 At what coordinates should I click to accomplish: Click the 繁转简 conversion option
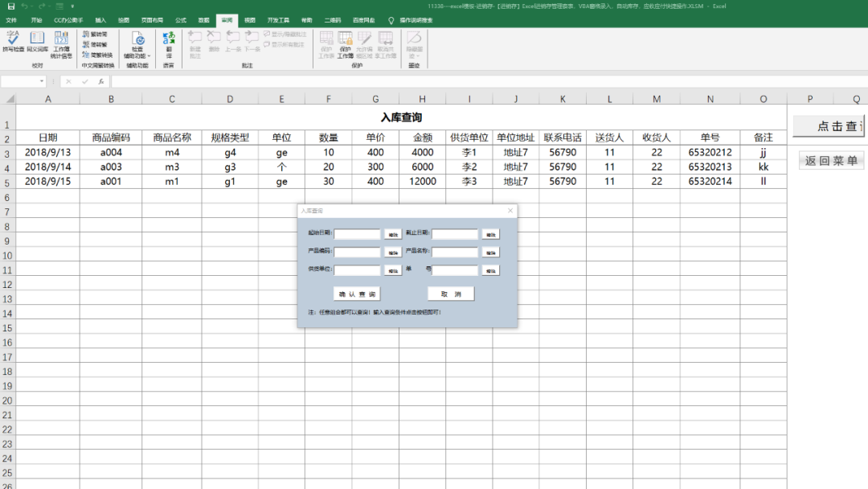tap(95, 35)
